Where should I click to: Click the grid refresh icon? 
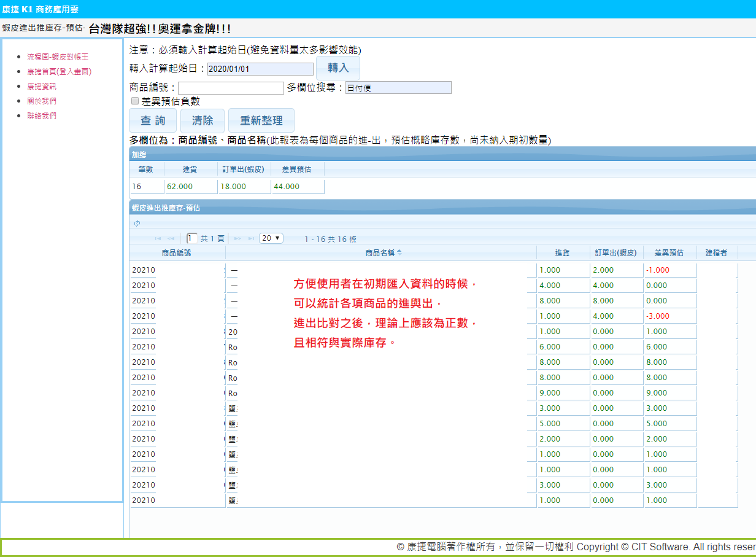pyautogui.click(x=137, y=223)
